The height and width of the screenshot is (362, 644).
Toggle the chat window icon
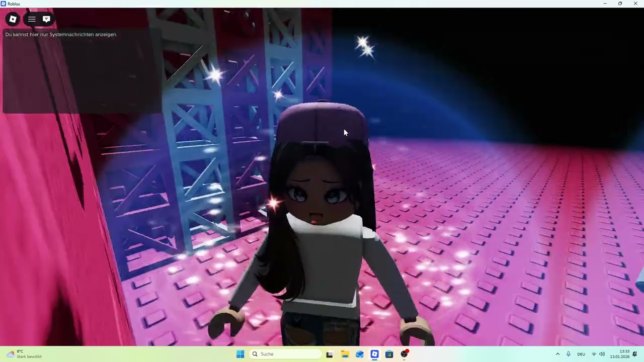pos(46,19)
